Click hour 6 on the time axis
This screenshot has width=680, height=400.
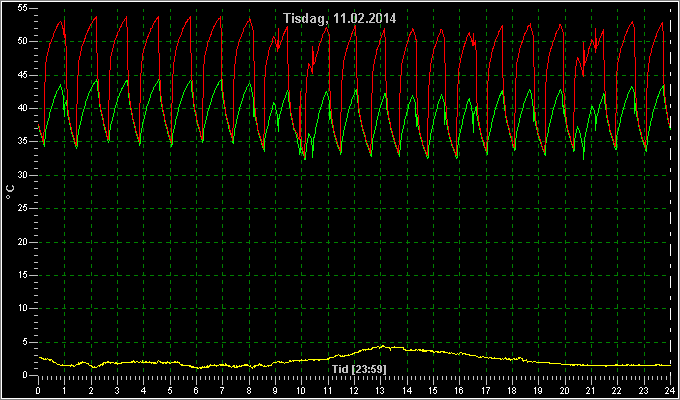point(196,389)
